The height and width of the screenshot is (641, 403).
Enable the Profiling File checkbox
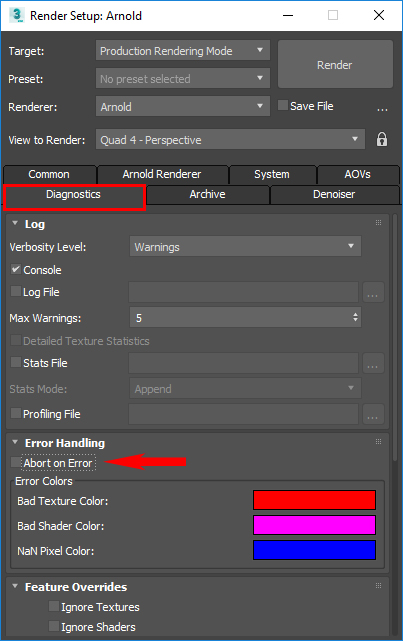coord(16,413)
